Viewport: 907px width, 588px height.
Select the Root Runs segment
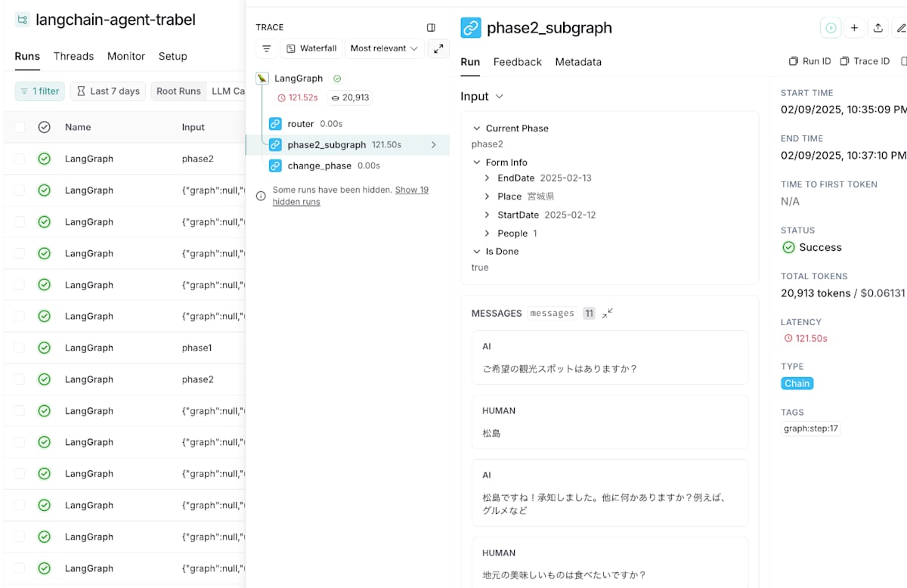click(x=178, y=91)
